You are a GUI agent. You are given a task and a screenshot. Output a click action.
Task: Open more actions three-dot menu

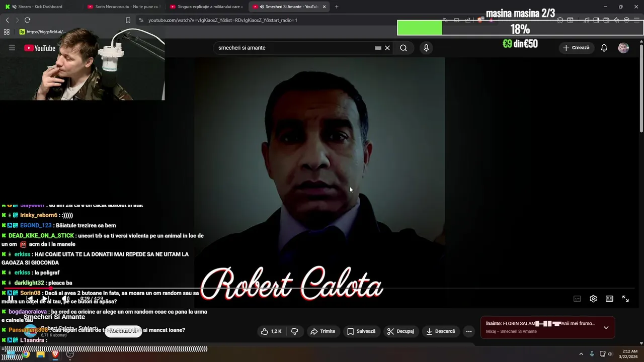(468, 331)
